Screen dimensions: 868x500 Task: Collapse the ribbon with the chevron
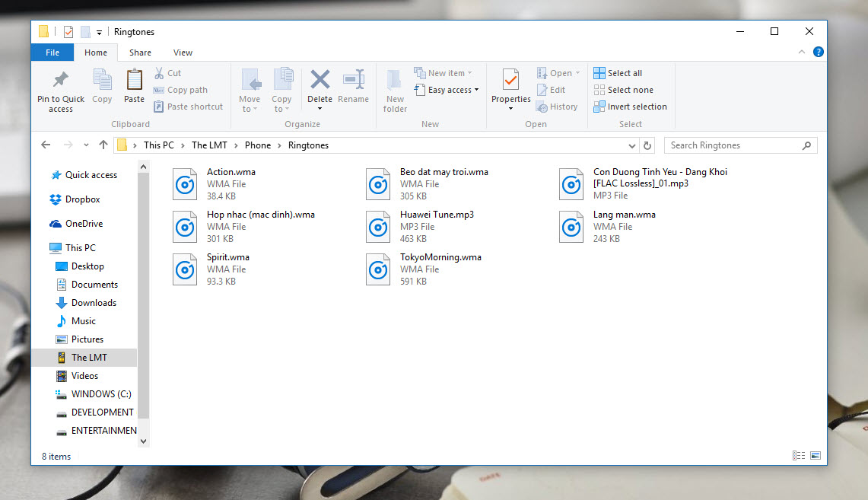point(802,52)
